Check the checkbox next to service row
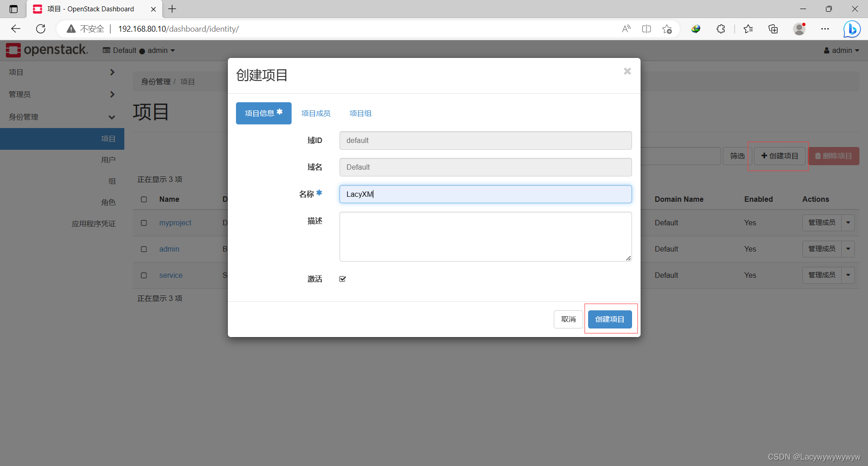 (144, 275)
